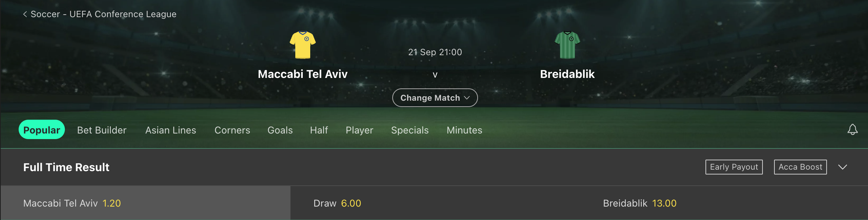
Task: Select the Draw selection at 6.00
Action: coord(435,203)
